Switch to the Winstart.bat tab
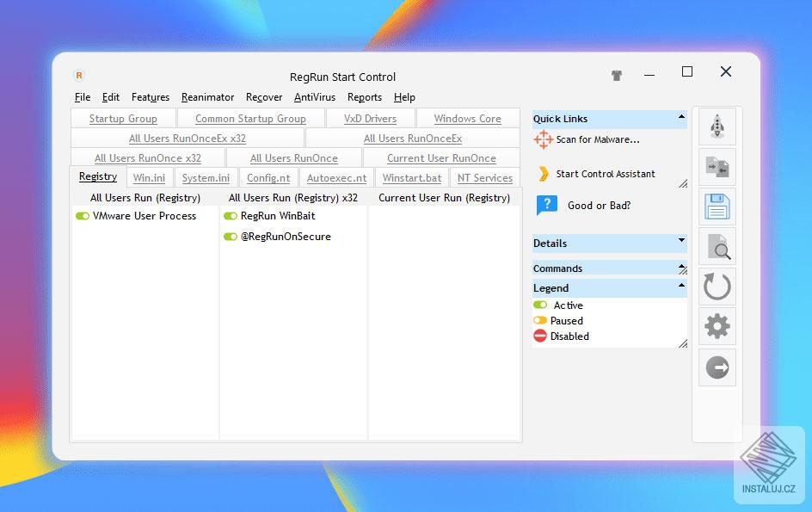The height and width of the screenshot is (512, 812). [412, 178]
